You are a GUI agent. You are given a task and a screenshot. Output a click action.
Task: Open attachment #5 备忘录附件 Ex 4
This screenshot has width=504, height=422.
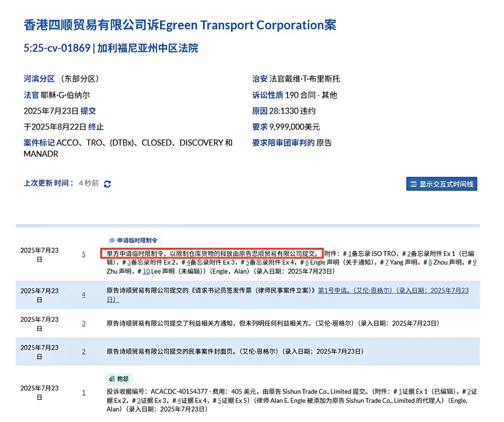pos(248,262)
